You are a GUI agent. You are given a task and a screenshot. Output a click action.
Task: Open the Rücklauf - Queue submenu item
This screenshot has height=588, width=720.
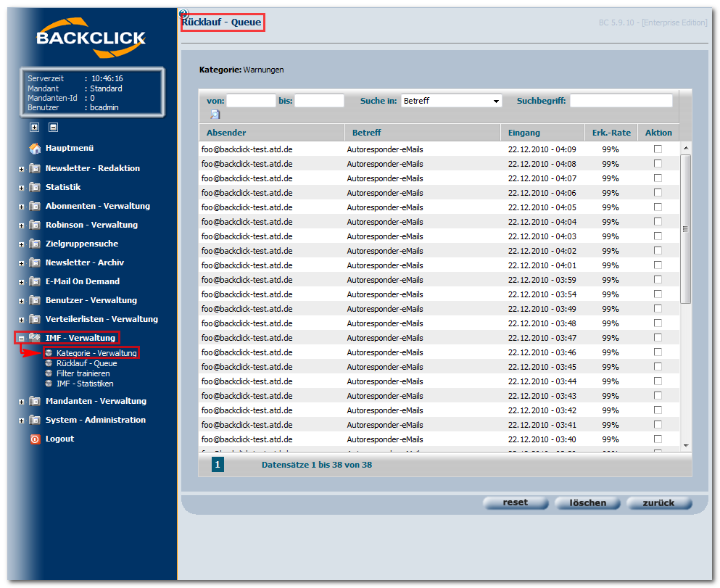point(86,363)
